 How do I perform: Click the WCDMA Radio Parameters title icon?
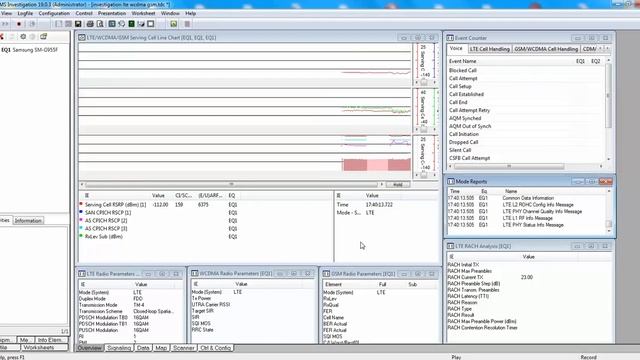[195, 273]
